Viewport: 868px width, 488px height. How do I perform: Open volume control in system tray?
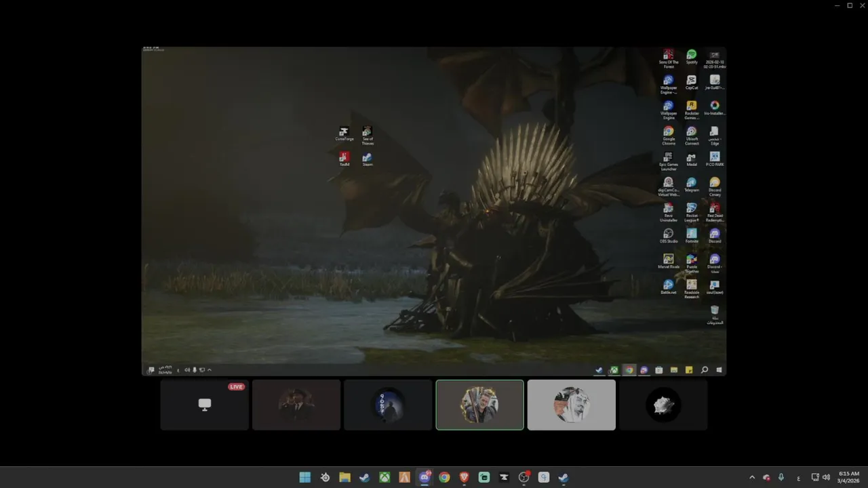click(x=826, y=477)
